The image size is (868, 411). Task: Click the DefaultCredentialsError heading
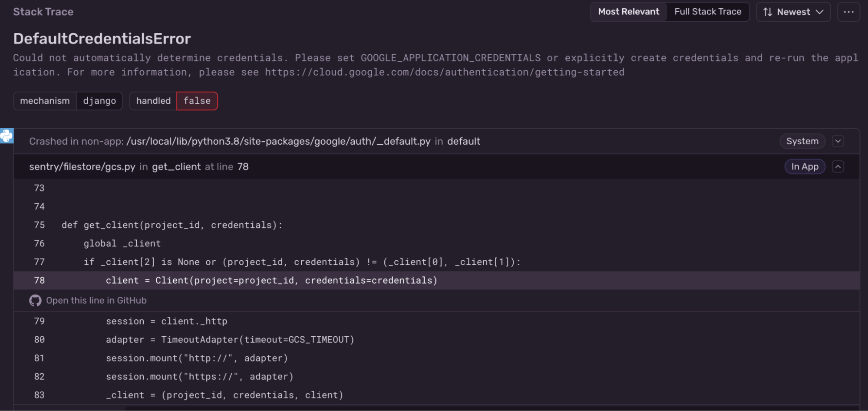tap(102, 38)
